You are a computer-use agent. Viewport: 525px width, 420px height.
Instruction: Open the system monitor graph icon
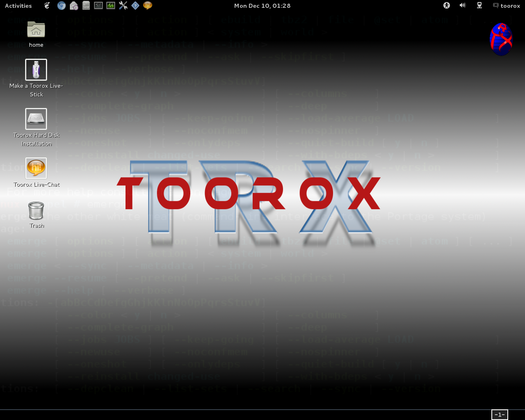111,6
